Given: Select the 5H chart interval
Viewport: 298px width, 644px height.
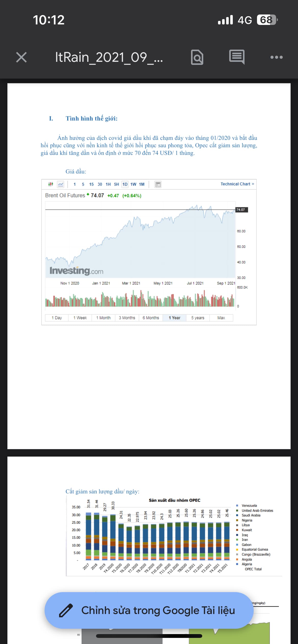Looking at the screenshot, I should 116,184.
